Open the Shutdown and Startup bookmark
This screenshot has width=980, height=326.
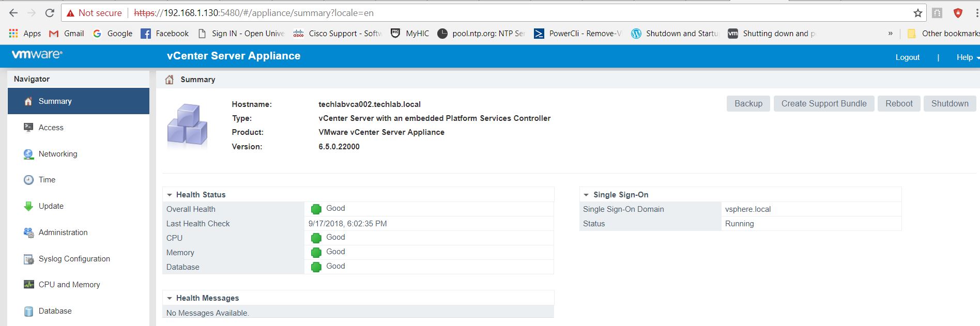click(x=675, y=34)
